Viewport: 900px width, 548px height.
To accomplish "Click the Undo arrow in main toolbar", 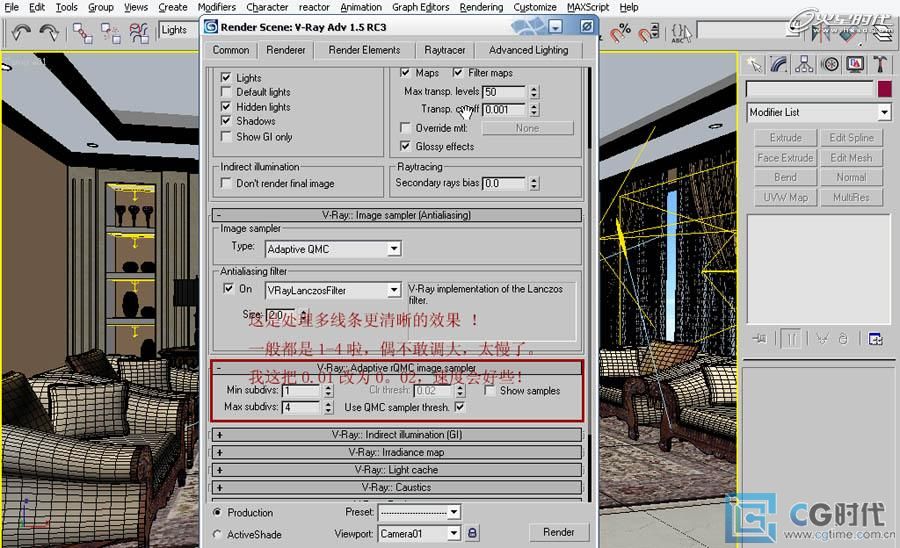I will [21, 32].
